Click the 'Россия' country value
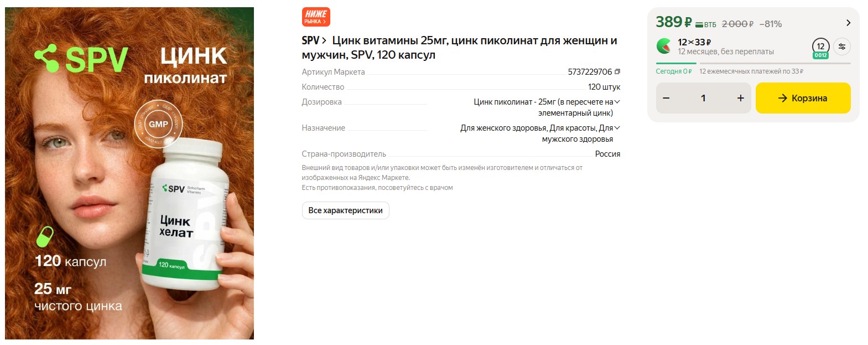Screen dimensions: 868x345 point(607,154)
